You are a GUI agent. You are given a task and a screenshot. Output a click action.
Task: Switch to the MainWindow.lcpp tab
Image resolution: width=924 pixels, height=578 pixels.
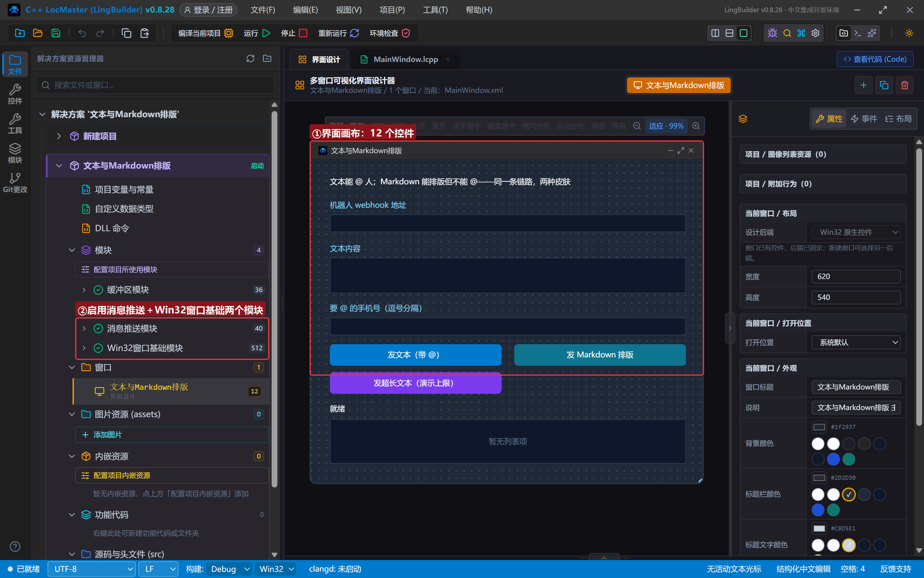(x=405, y=59)
